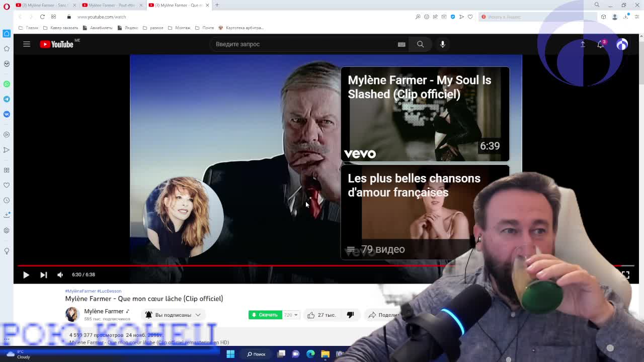Toggle the Opera ad blocker shield
644x362 pixels.
(453, 17)
